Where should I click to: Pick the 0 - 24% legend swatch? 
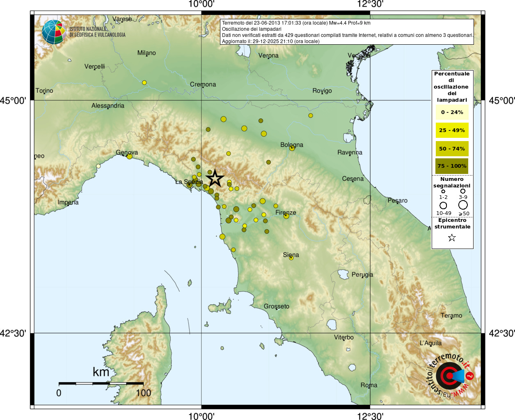452,112
